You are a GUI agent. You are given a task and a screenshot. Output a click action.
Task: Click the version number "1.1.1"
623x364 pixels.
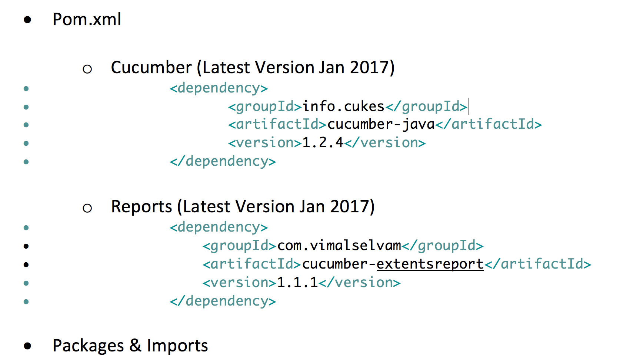point(297,283)
